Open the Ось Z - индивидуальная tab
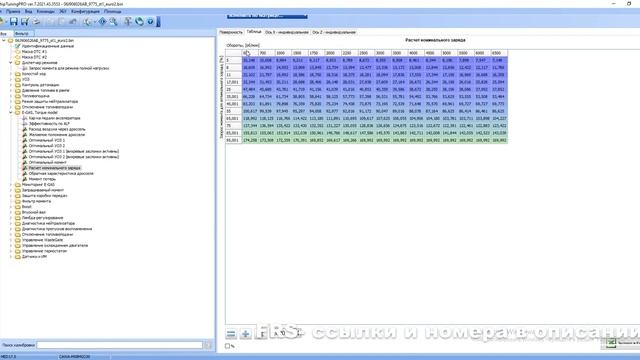640x360 pixels. tap(334, 32)
